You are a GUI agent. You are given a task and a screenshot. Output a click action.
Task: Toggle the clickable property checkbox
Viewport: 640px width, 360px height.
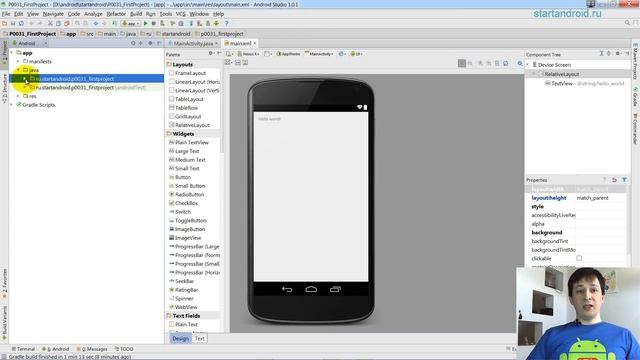pyautogui.click(x=579, y=258)
